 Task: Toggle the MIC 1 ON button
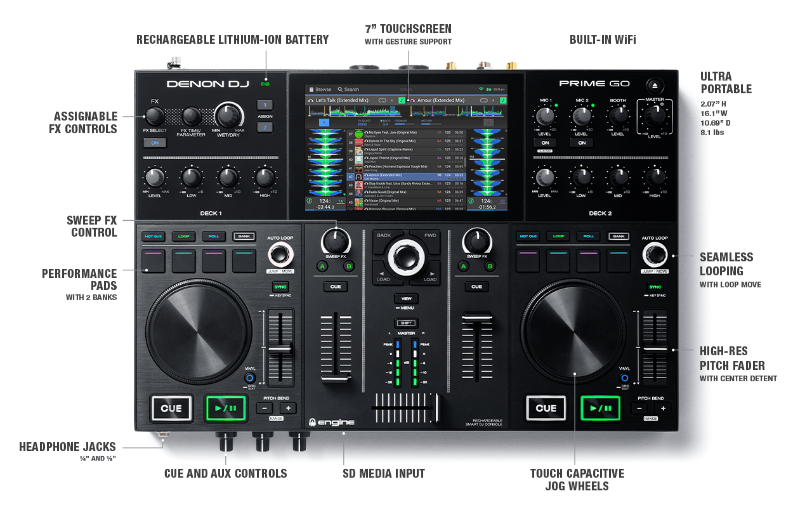point(545,143)
